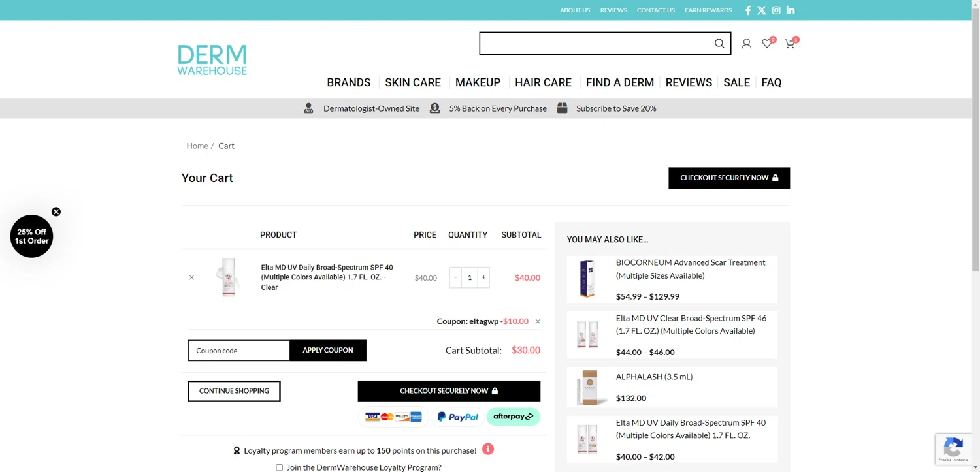Click the Afterpay payment logo
Screen dimensions: 980x472
click(x=514, y=417)
